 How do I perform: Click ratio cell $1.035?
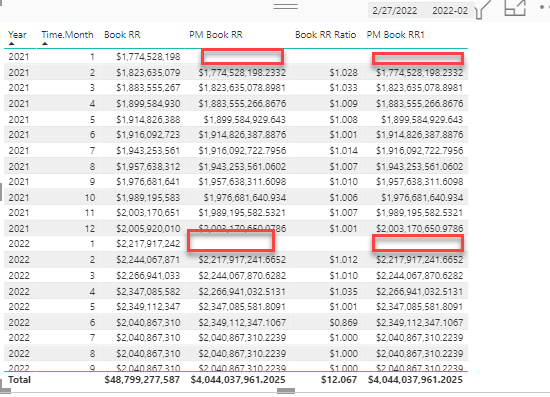343,291
